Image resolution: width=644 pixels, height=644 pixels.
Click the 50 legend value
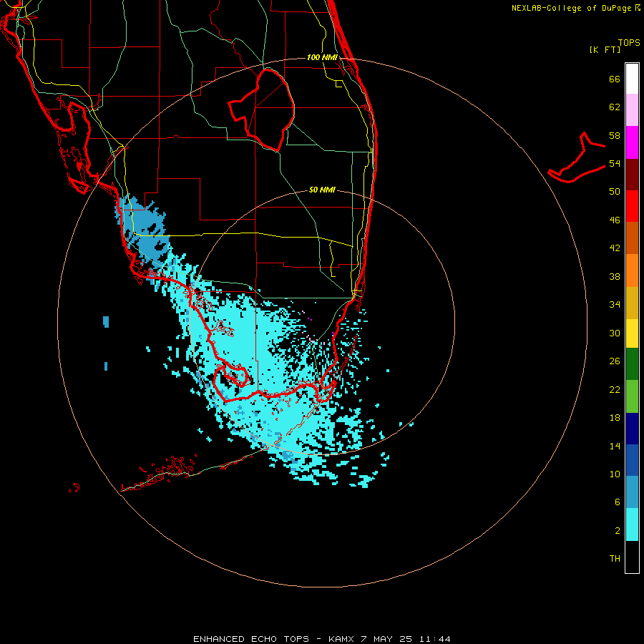[x=615, y=192]
